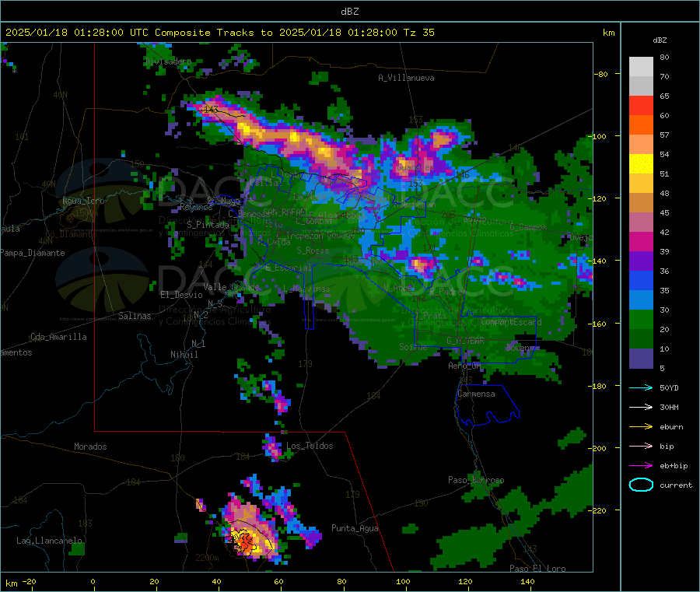Image resolution: width=700 pixels, height=592 pixels.
Task: Click the 'L_Malvinas' map label
Action: point(306,289)
